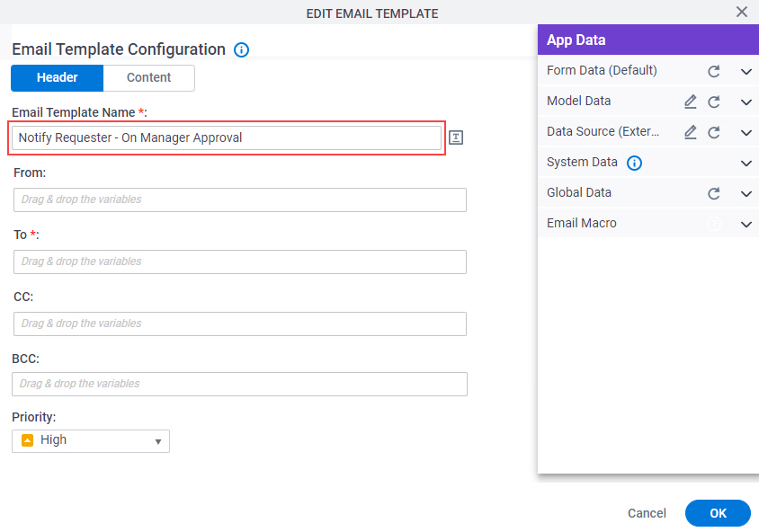Refresh the Data Source (External) section
The image size is (759, 532).
[x=713, y=132]
